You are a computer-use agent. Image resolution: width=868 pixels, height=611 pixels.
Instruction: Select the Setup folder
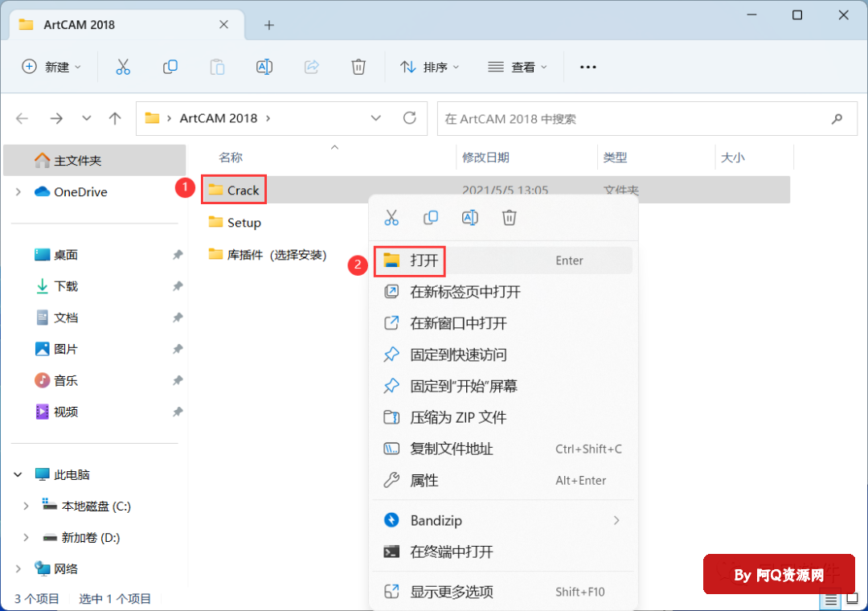pos(234,223)
